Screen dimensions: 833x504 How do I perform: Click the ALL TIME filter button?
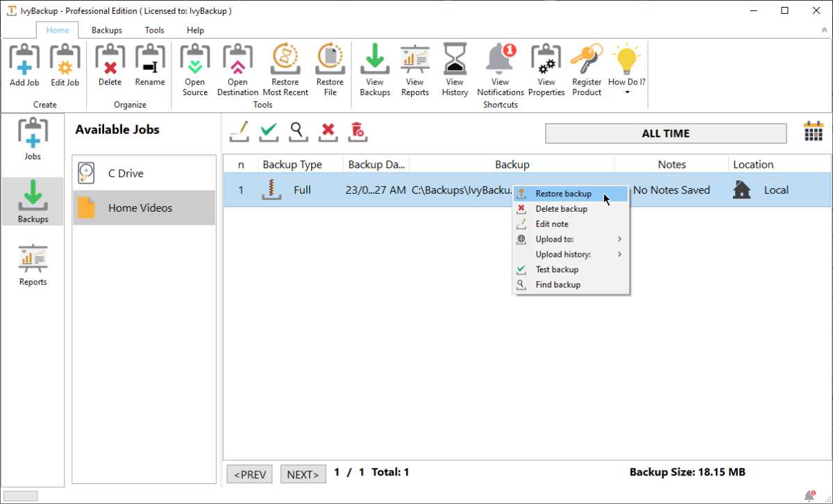coord(665,133)
